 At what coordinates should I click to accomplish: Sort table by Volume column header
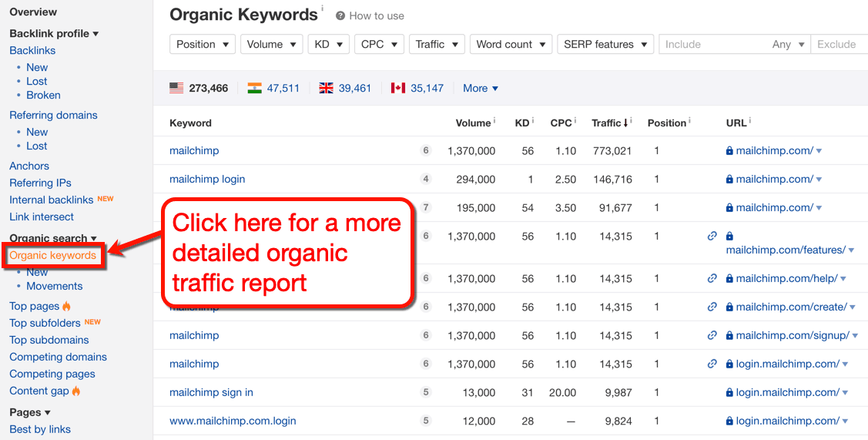pos(473,123)
